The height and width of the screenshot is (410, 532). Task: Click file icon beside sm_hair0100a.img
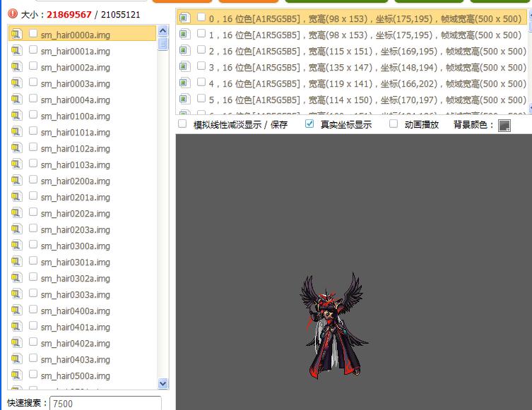click(16, 115)
